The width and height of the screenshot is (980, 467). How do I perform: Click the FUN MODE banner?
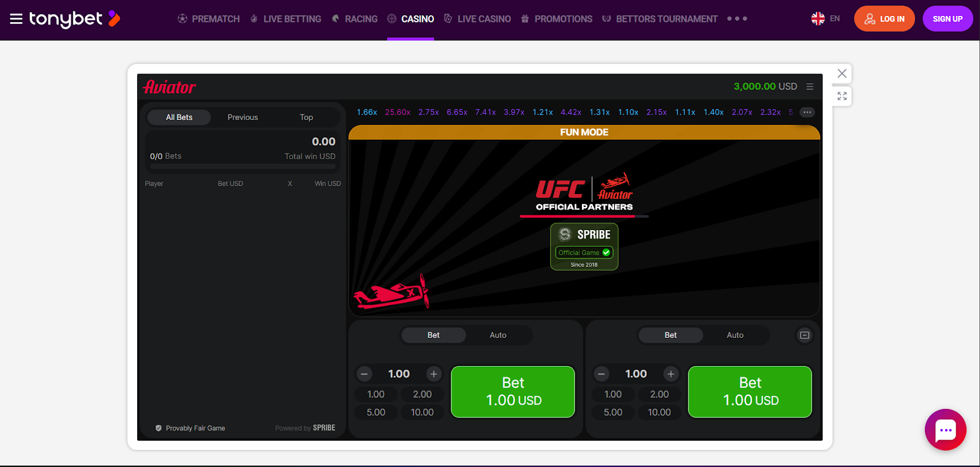click(584, 132)
